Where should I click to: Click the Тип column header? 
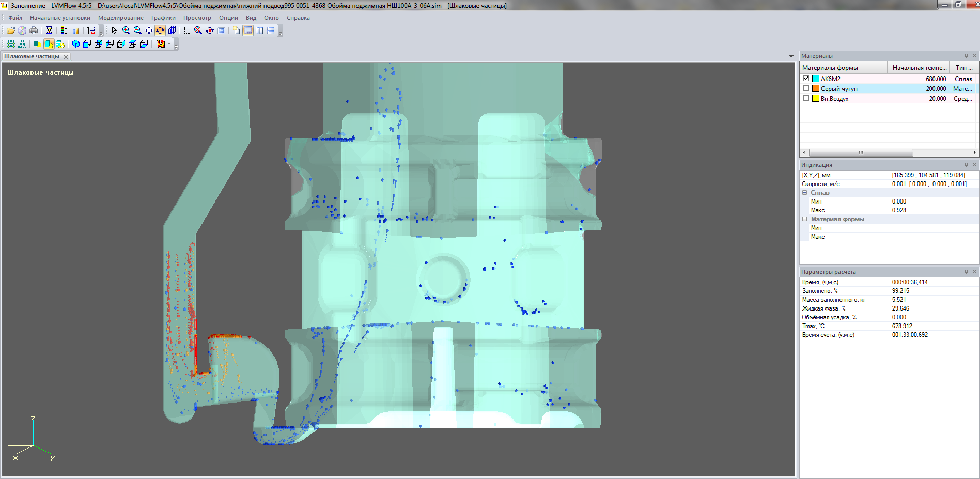(963, 68)
